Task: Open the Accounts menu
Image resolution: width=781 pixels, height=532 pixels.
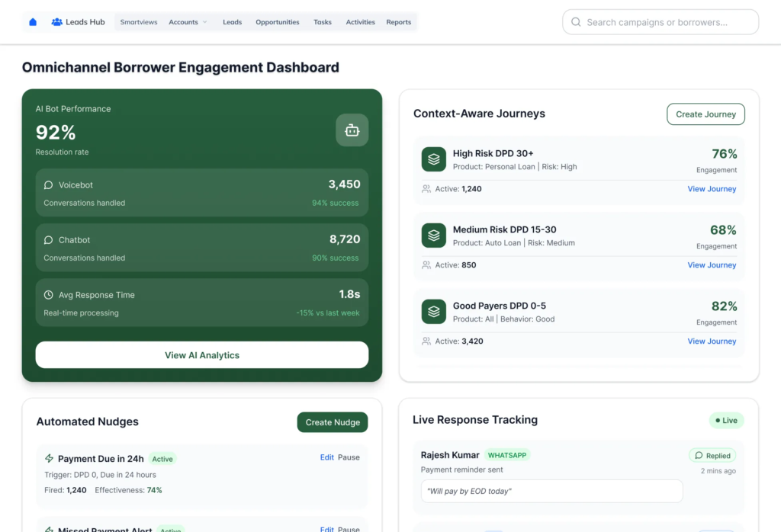Action: click(x=183, y=22)
